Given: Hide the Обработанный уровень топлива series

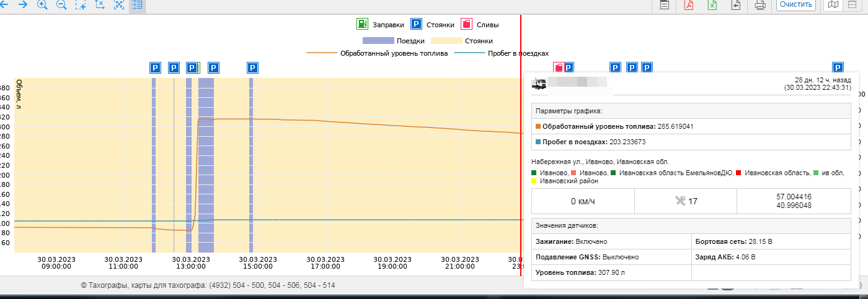Looking at the screenshot, I should [386, 54].
